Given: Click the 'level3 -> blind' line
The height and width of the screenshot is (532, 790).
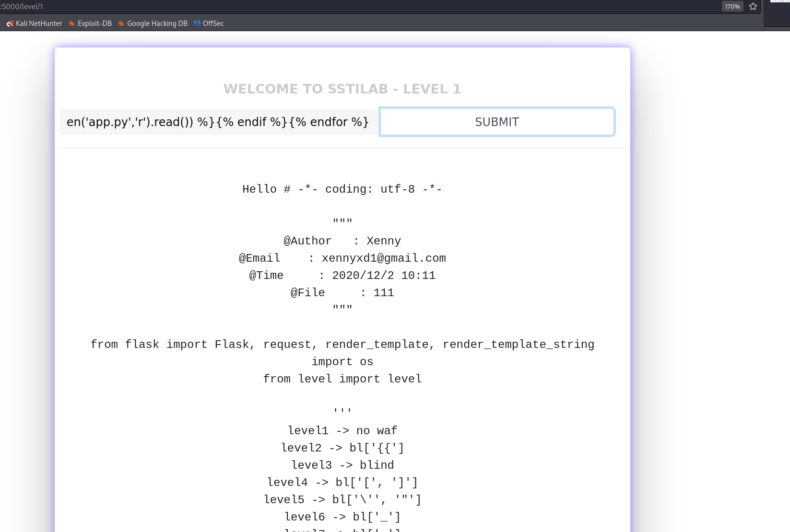Looking at the screenshot, I should pos(342,465).
